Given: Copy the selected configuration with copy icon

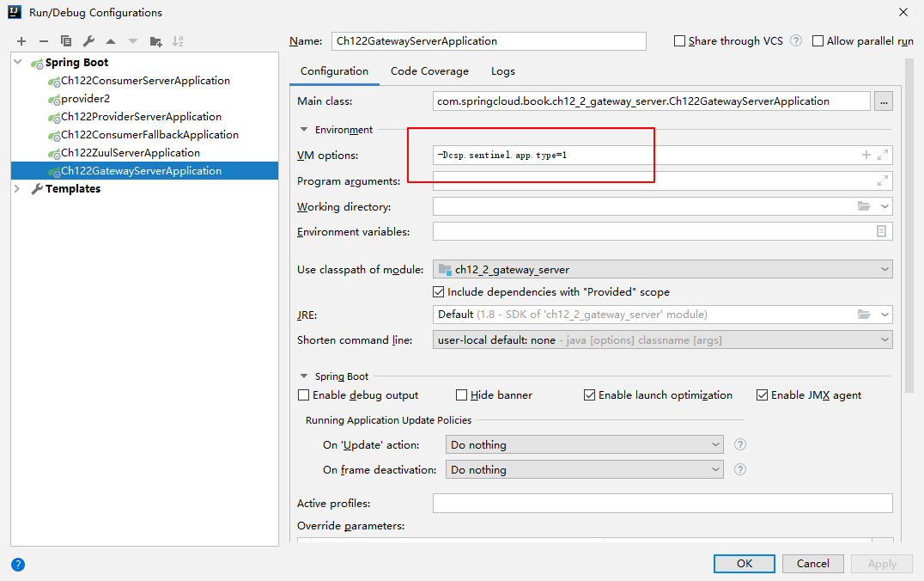Looking at the screenshot, I should 66,41.
